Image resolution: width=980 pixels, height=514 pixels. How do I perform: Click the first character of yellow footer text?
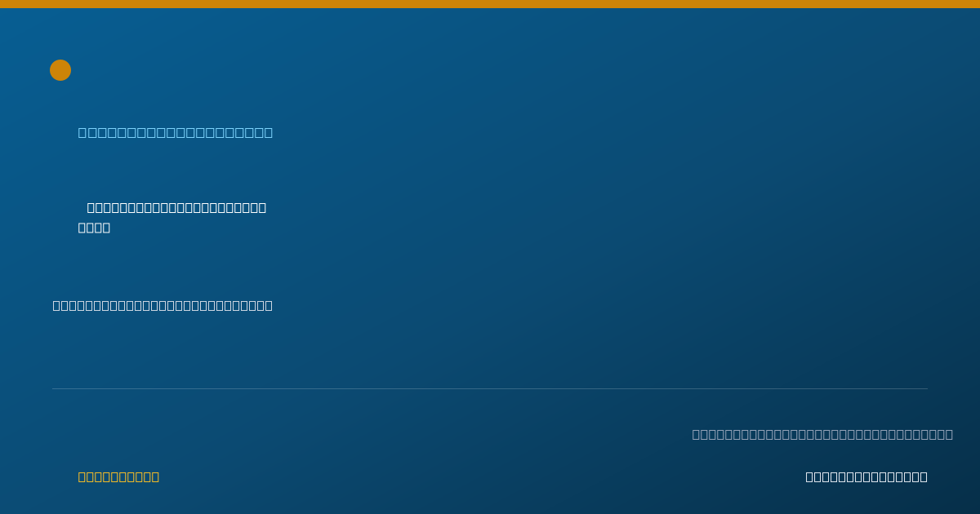point(82,476)
